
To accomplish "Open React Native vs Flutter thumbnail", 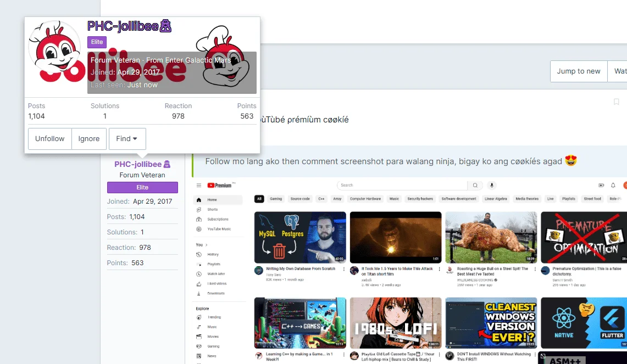I will coord(584,323).
